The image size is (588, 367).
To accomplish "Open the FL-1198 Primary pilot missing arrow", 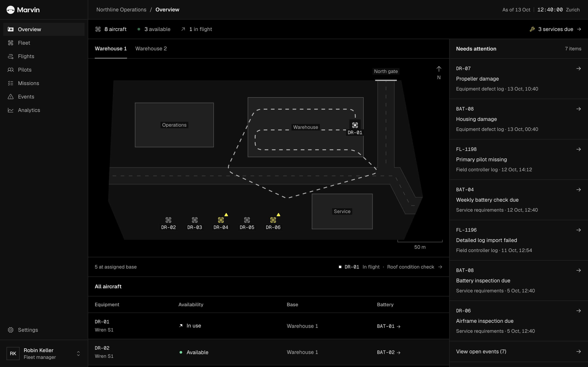I will coord(579,149).
